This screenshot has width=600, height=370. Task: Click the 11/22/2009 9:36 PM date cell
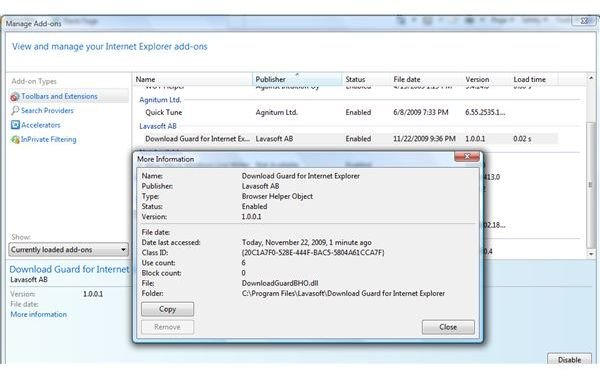click(x=424, y=139)
